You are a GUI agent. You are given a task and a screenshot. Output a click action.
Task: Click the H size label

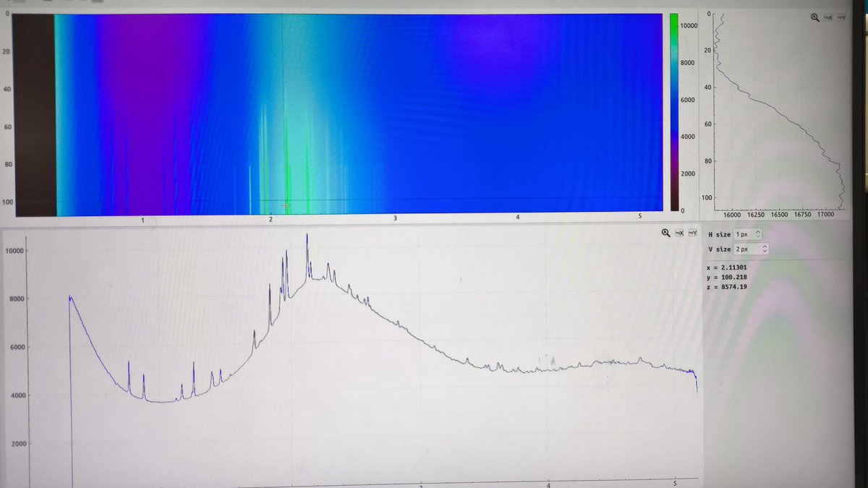[x=719, y=234]
